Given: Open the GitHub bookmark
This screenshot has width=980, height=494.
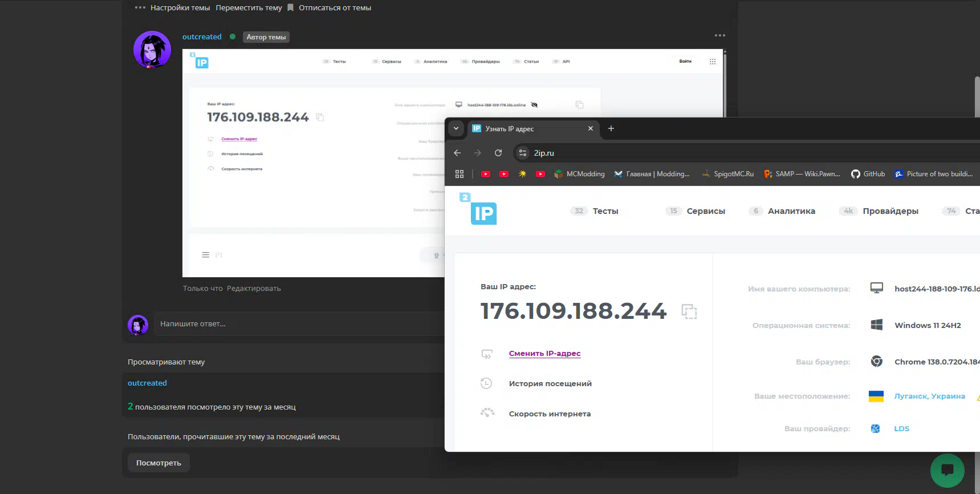Looking at the screenshot, I should pos(868,174).
